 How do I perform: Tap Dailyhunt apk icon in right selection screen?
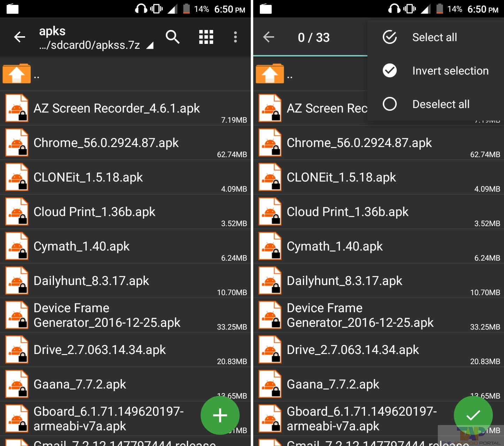pyautogui.click(x=270, y=280)
